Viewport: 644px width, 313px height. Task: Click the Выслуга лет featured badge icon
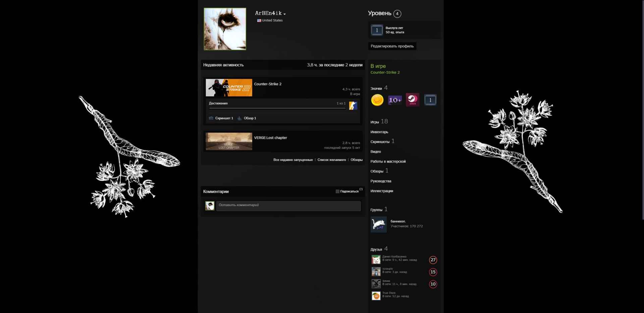pos(377,30)
